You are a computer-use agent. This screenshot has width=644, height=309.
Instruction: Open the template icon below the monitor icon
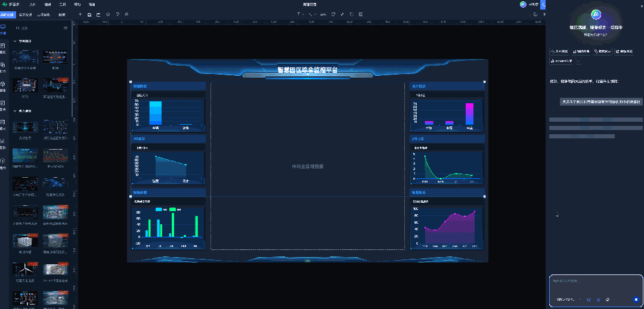click(3, 45)
